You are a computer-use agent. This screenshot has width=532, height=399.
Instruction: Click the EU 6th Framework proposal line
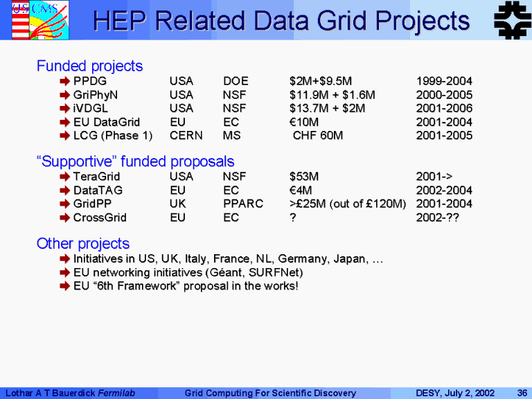pos(186,286)
